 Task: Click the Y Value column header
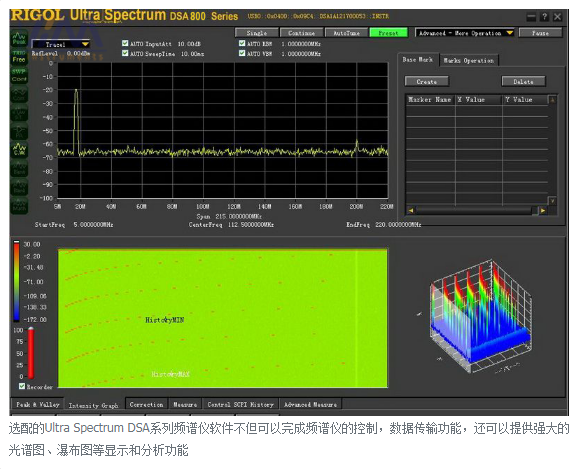pos(525,100)
